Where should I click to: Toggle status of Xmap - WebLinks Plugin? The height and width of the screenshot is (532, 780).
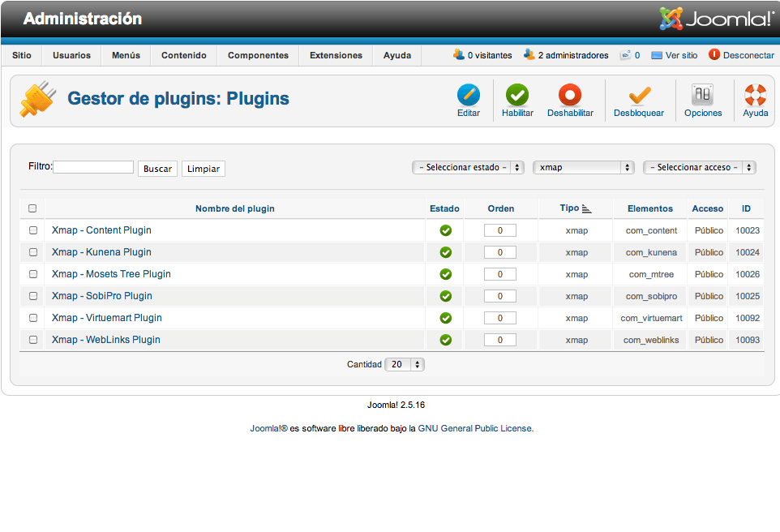click(x=446, y=340)
